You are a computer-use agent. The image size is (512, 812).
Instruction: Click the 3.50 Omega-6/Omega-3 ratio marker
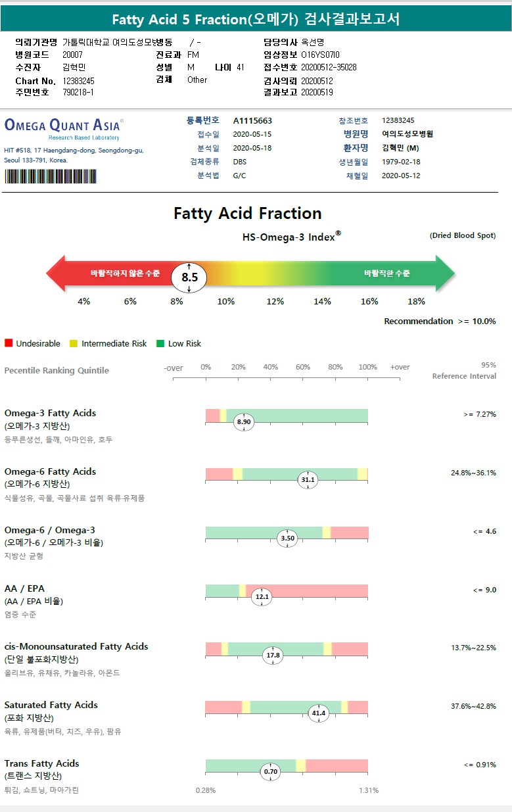(288, 538)
